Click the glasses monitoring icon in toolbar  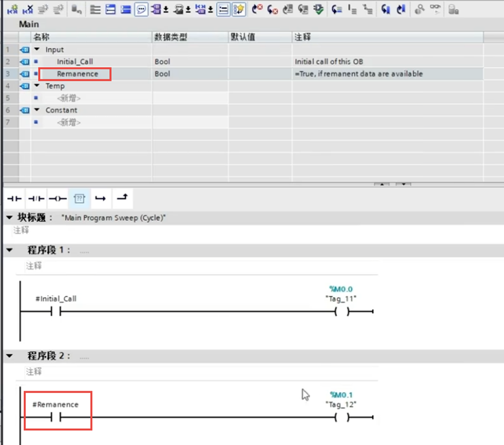[x=434, y=9]
